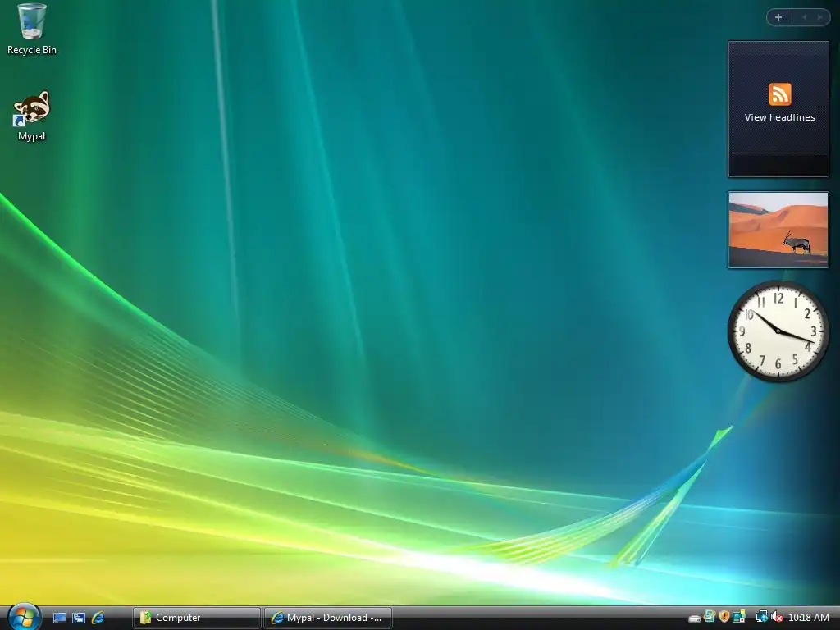840x630 pixels.
Task: Open the Recycle Bin desktop icon
Action: [x=32, y=29]
